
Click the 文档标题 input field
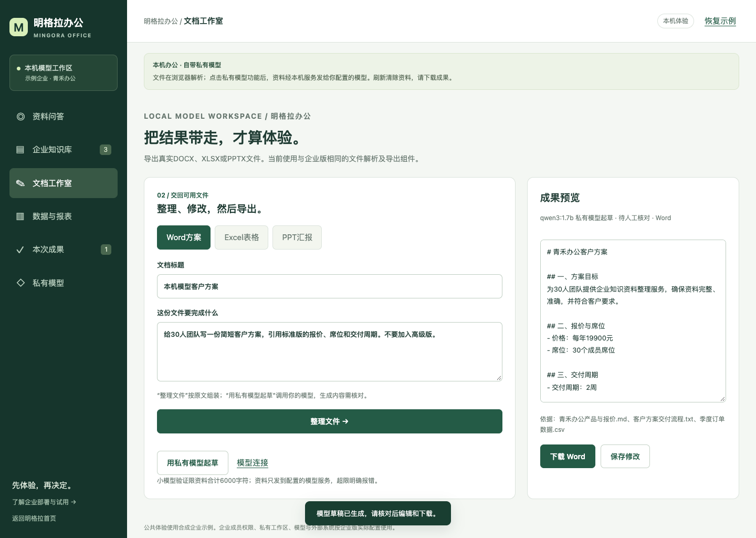pos(330,286)
